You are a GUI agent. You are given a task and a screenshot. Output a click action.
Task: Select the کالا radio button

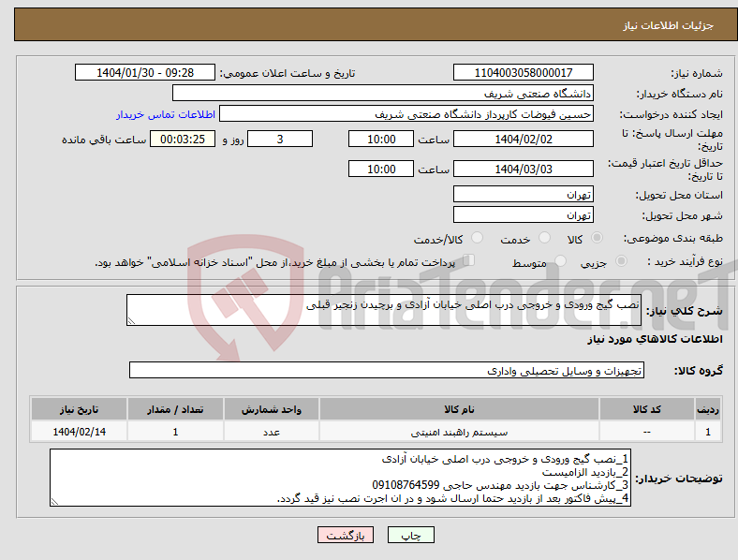pos(597,238)
